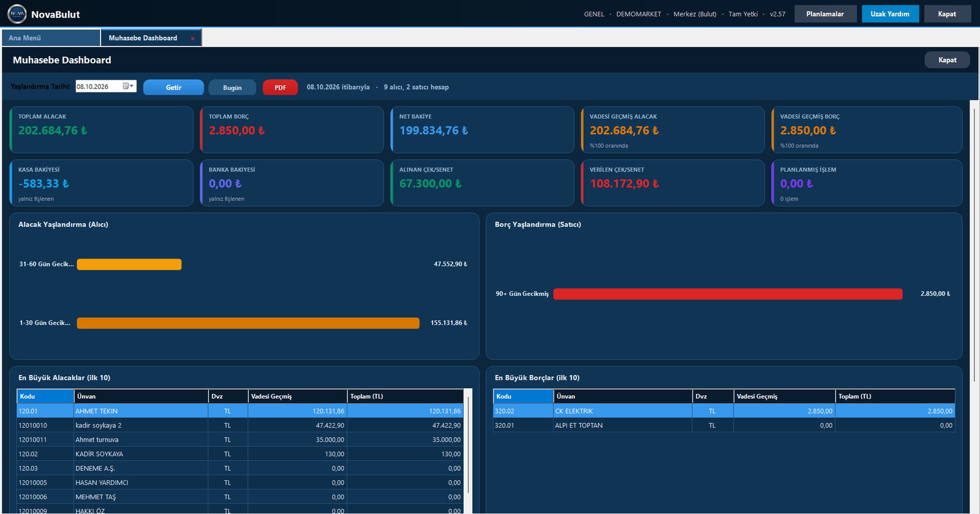Select the CK ELEKTRİK row
Viewport: 980px width, 514px height.
724,411
